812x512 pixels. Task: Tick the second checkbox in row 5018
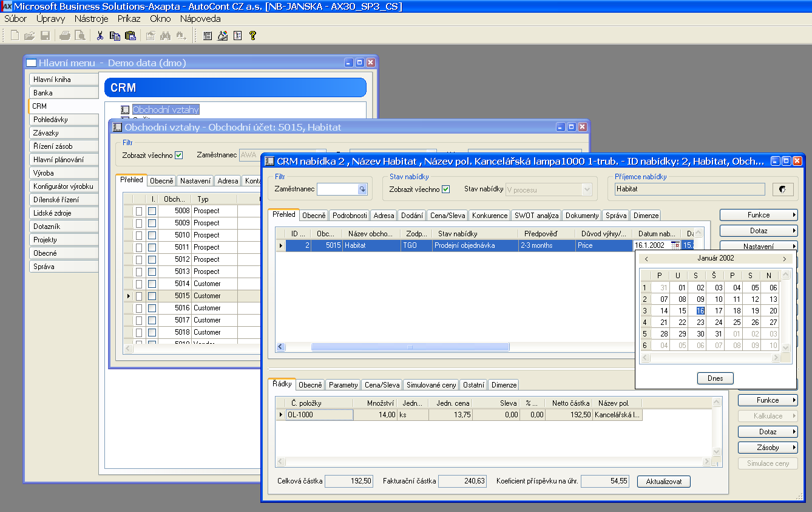[x=152, y=332]
